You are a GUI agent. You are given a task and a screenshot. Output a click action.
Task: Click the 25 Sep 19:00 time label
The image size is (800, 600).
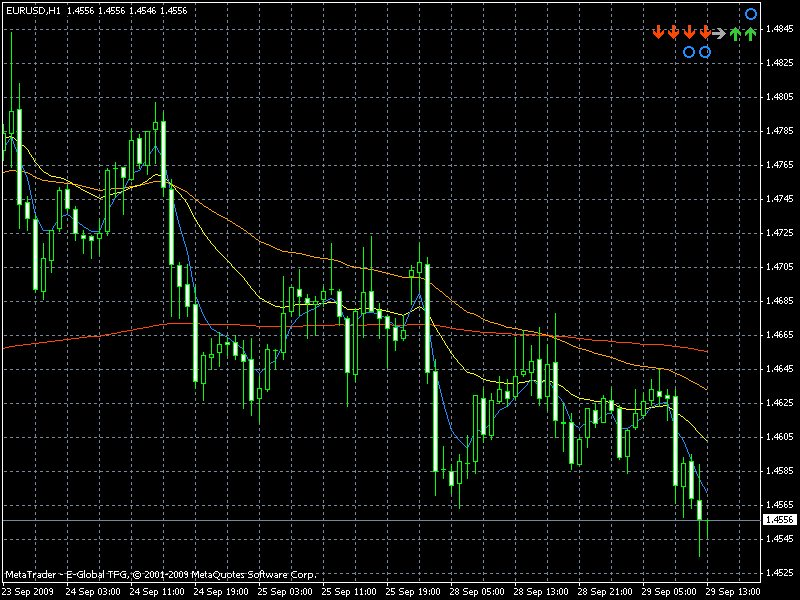413,592
